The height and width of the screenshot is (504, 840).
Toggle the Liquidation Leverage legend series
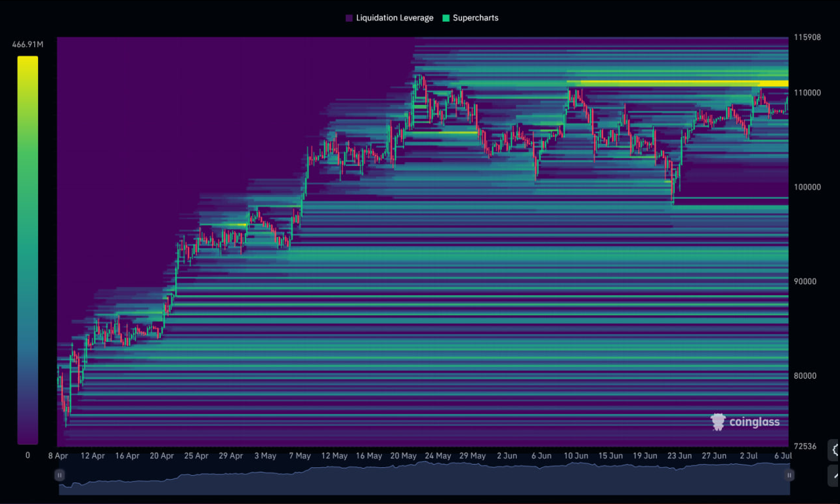tap(389, 18)
